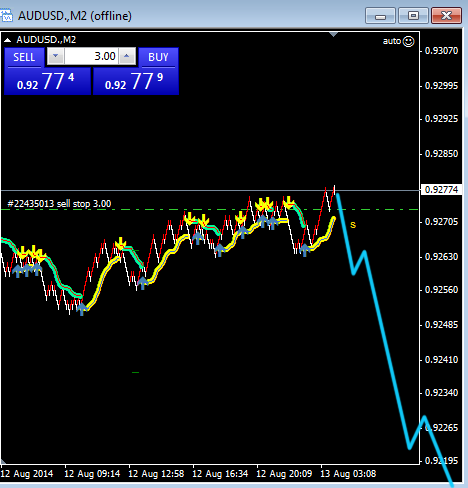Click the auto trading smiley face icon
Viewport: 468px width, 488px height.
(x=408, y=41)
